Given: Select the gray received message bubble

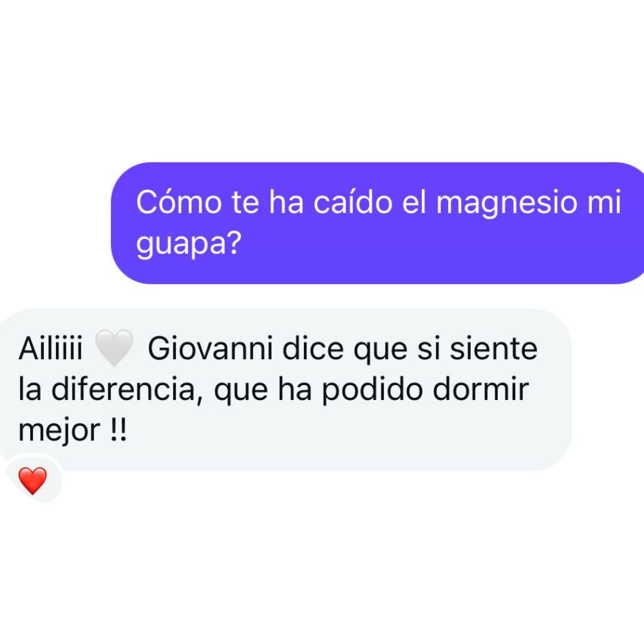Looking at the screenshot, I should [x=286, y=390].
